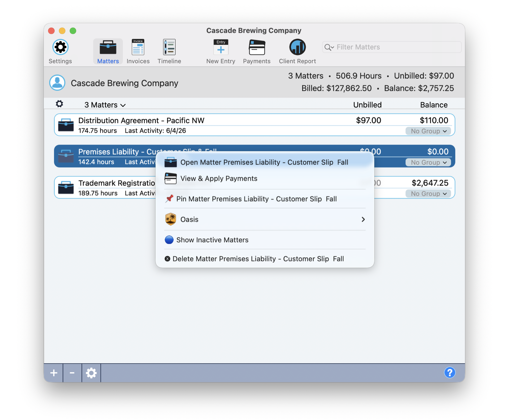Select the Matters briefcase toolbar icon
Image resolution: width=512 pixels, height=420 pixels.
[x=108, y=47]
